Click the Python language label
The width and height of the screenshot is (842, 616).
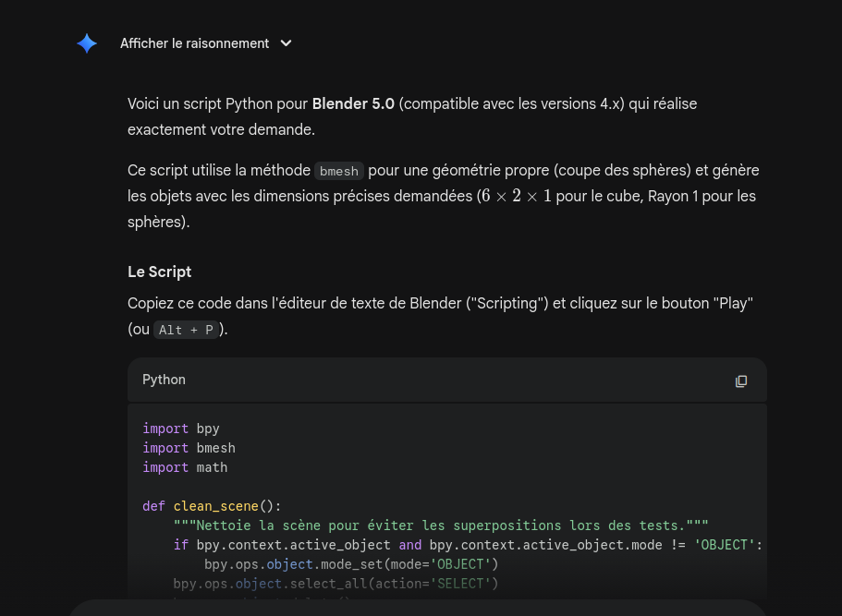pos(164,380)
